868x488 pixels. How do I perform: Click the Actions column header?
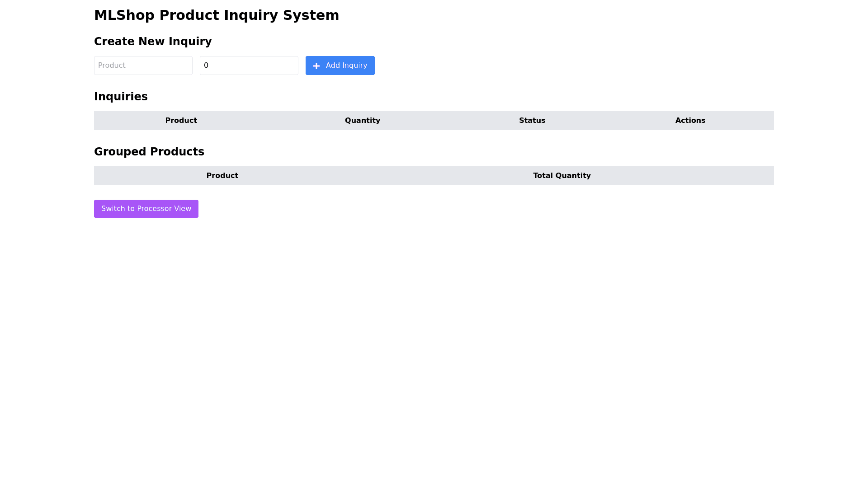[690, 121]
